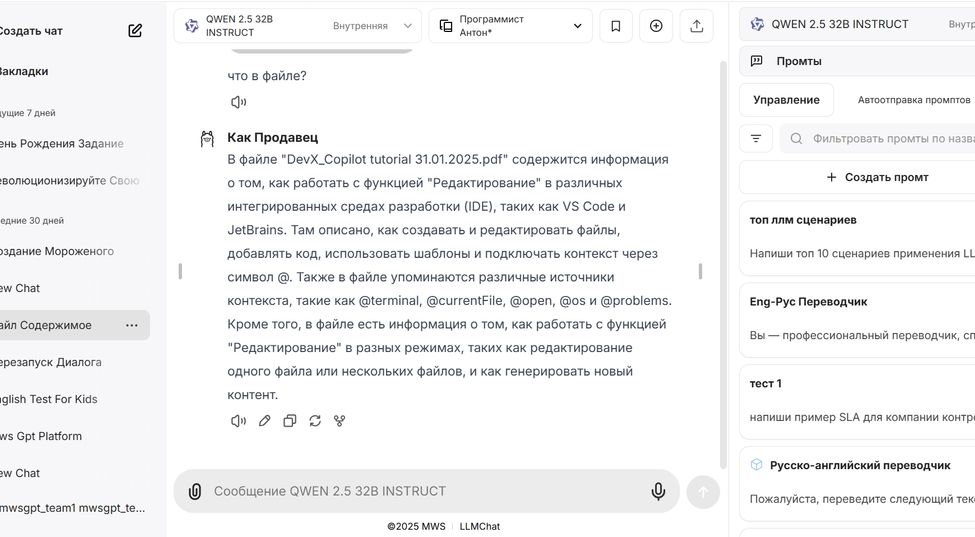Screen dimensions: 975x537
Task: Open the prompt filter settings icon
Action: [x=756, y=139]
